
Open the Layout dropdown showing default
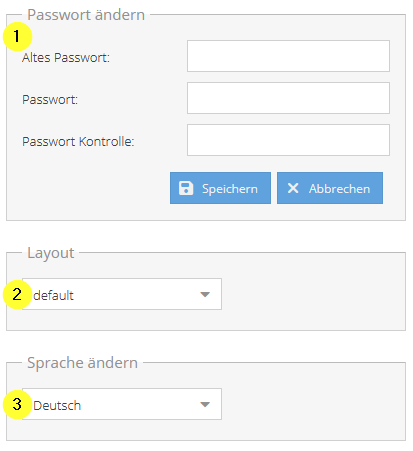[122, 294]
